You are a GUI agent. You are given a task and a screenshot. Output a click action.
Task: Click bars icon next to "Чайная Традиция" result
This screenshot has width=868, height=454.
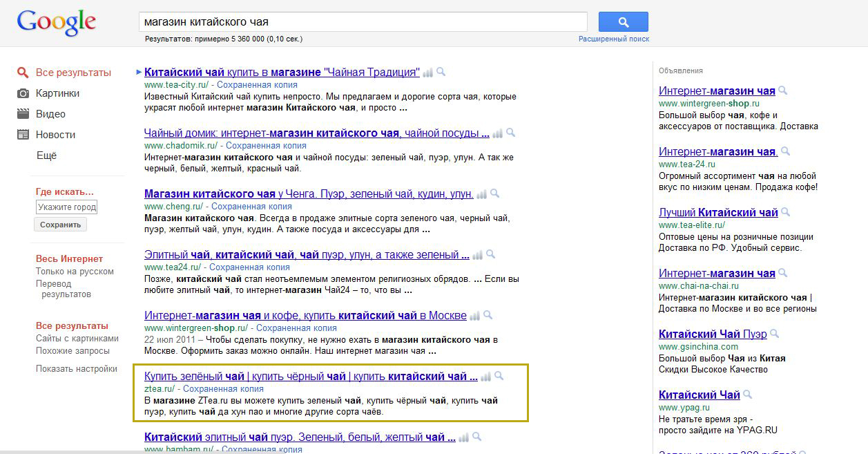(428, 72)
